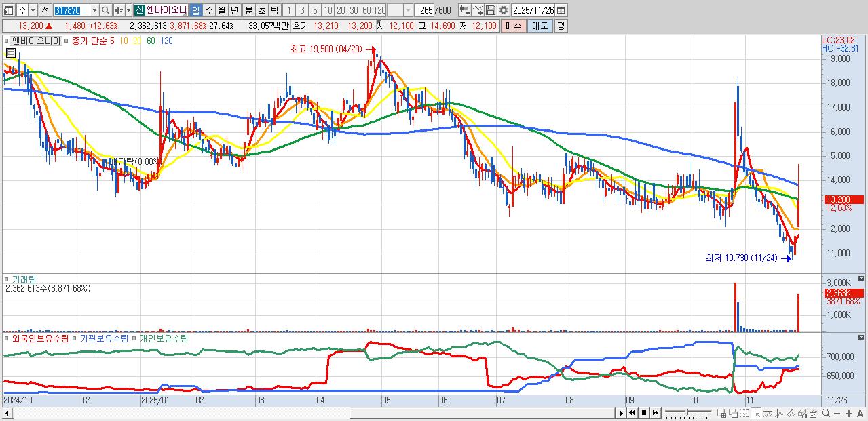Click the candlestick chart type icon
This screenshot has width=868, height=421.
tap(465, 10)
